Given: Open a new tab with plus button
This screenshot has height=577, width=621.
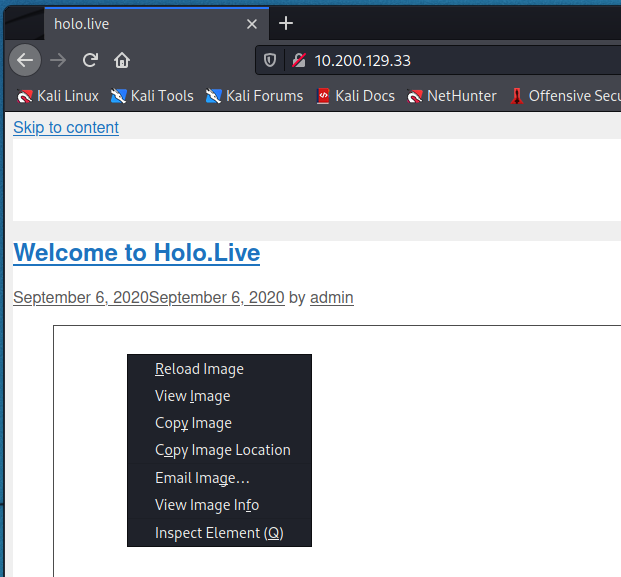Looking at the screenshot, I should tap(286, 23).
